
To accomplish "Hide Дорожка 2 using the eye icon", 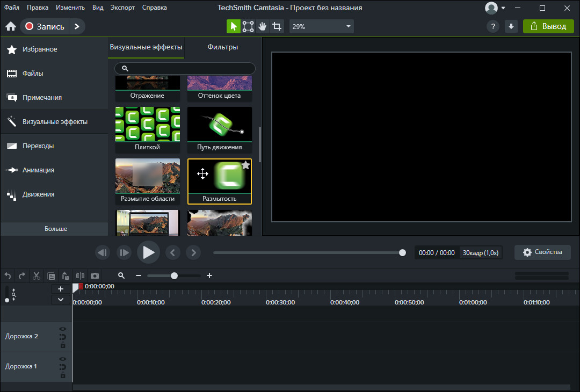I will (63, 329).
